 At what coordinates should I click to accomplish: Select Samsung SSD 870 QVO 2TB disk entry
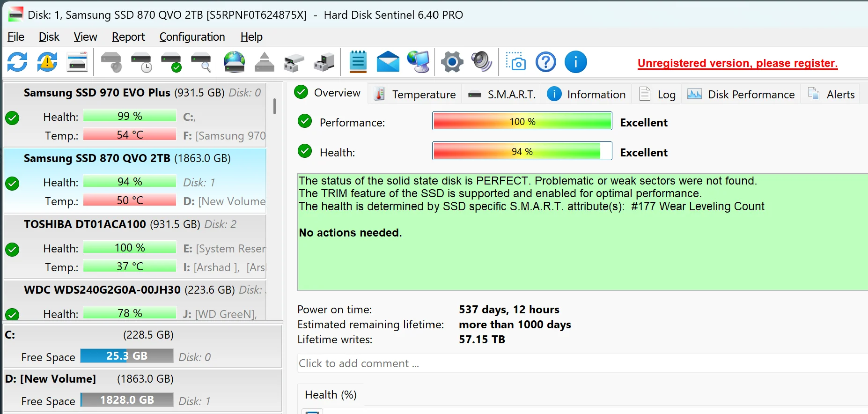point(135,180)
